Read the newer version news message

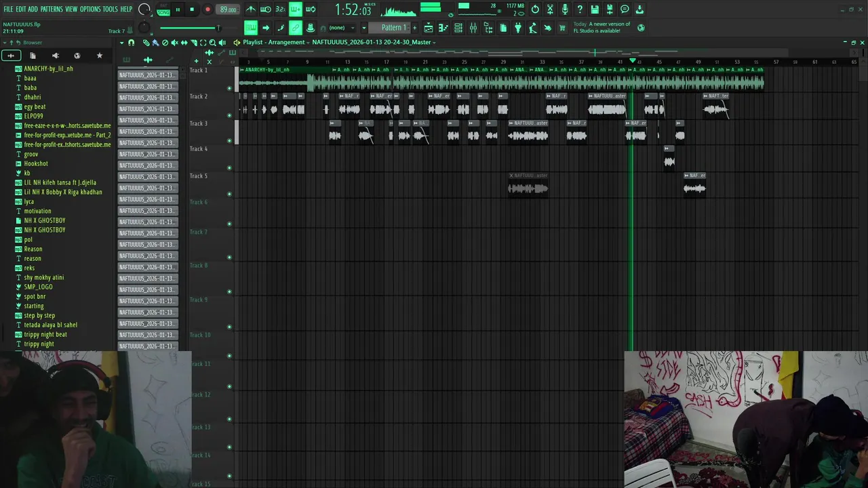pyautogui.click(x=602, y=27)
